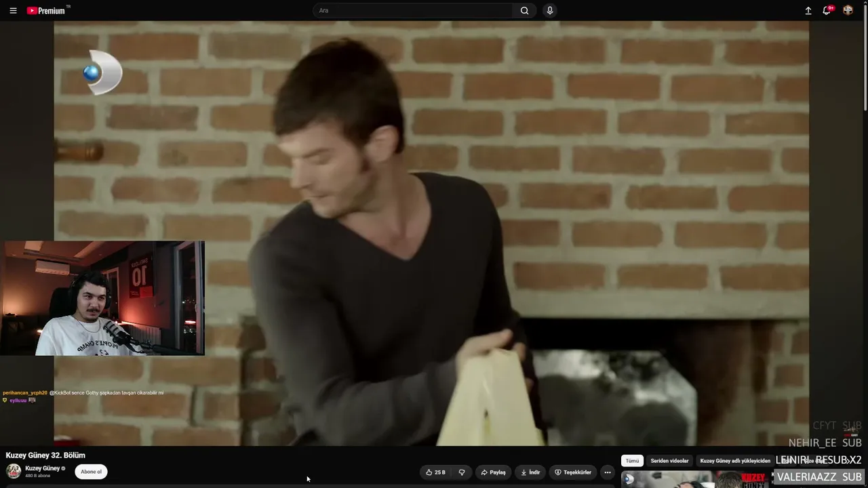
Task: Open the upload/create icon
Action: coord(808,11)
